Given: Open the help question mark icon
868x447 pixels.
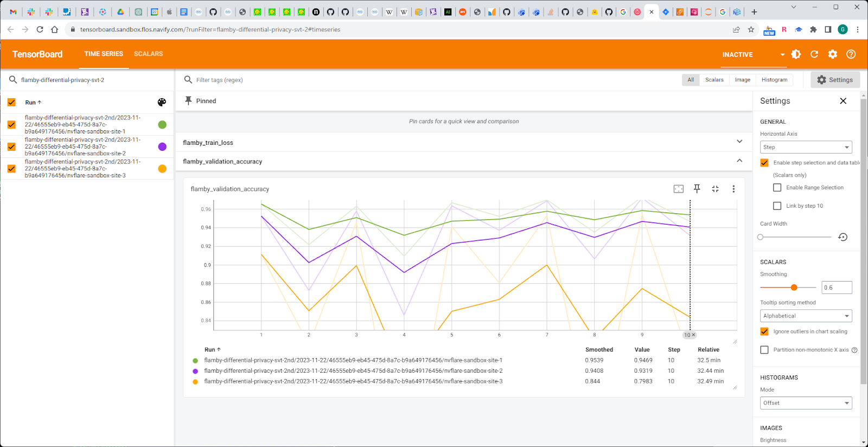Looking at the screenshot, I should (851, 54).
